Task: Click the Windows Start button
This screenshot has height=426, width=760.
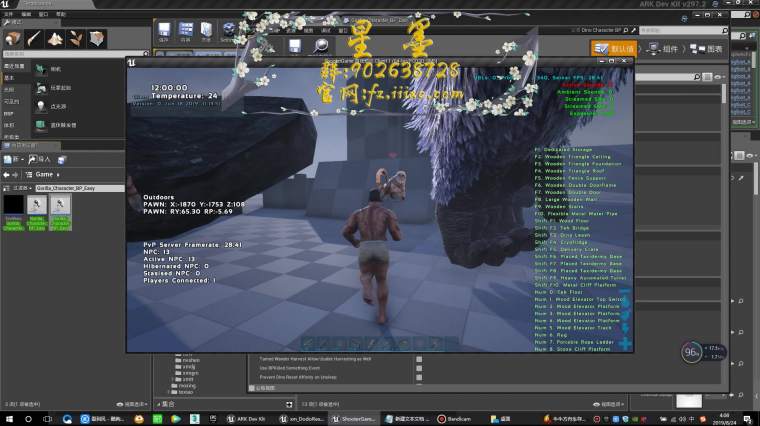Action: (x=9, y=419)
